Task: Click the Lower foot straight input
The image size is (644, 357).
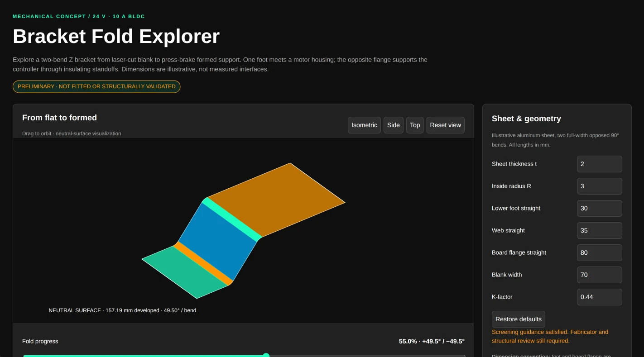Action: pos(600,208)
